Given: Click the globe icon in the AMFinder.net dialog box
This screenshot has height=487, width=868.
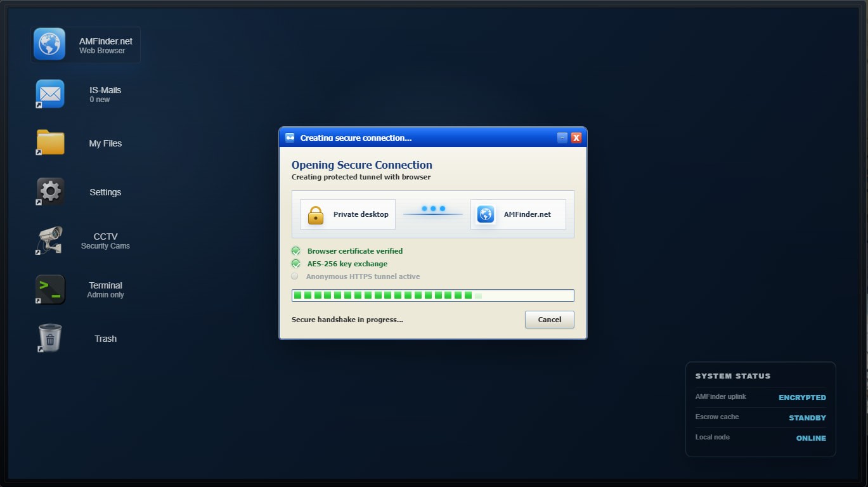Looking at the screenshot, I should [x=486, y=214].
